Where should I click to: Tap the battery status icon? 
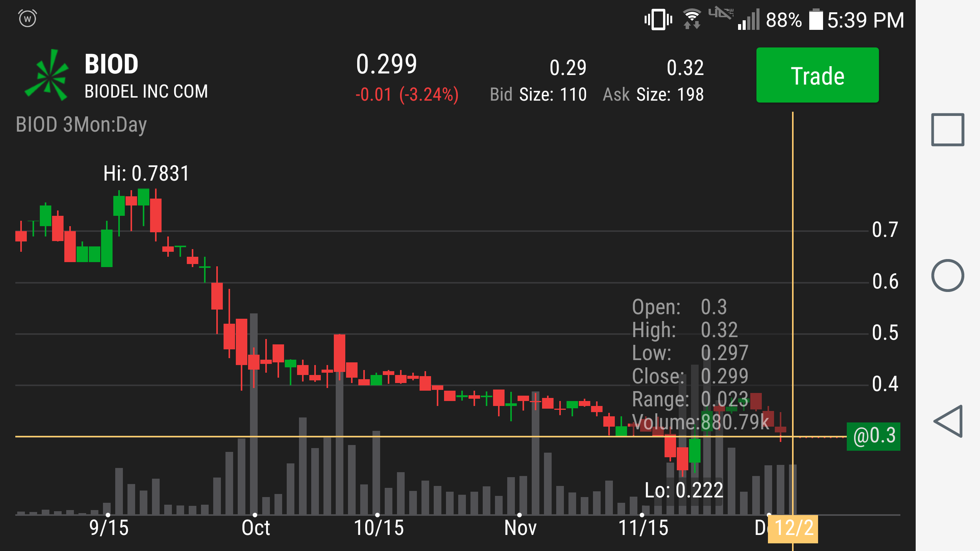(816, 20)
